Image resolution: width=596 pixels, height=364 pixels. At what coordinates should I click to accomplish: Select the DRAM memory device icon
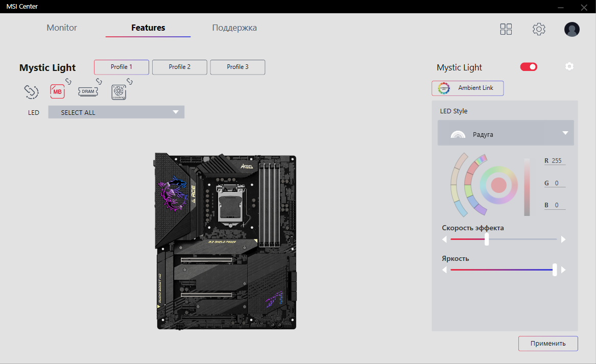pyautogui.click(x=88, y=91)
